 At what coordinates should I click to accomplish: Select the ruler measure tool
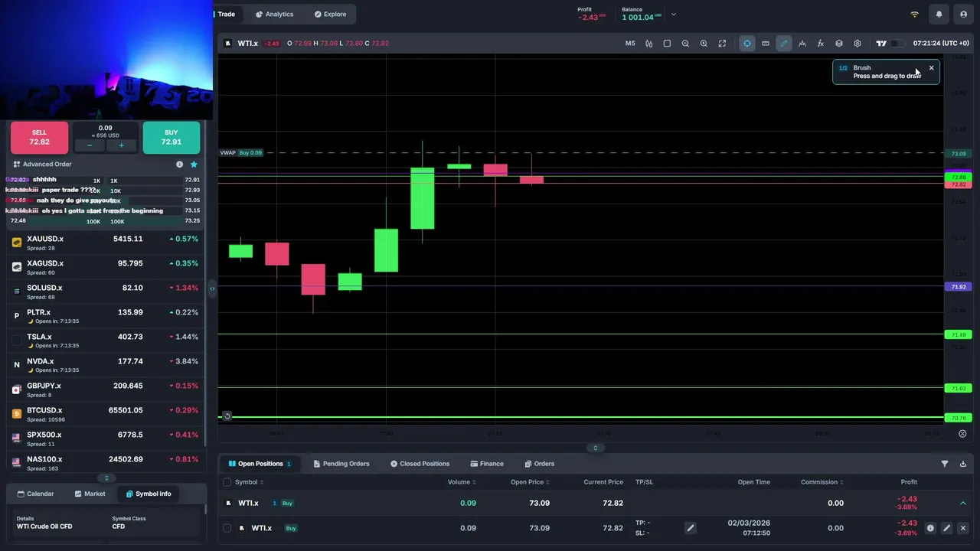[x=766, y=44]
